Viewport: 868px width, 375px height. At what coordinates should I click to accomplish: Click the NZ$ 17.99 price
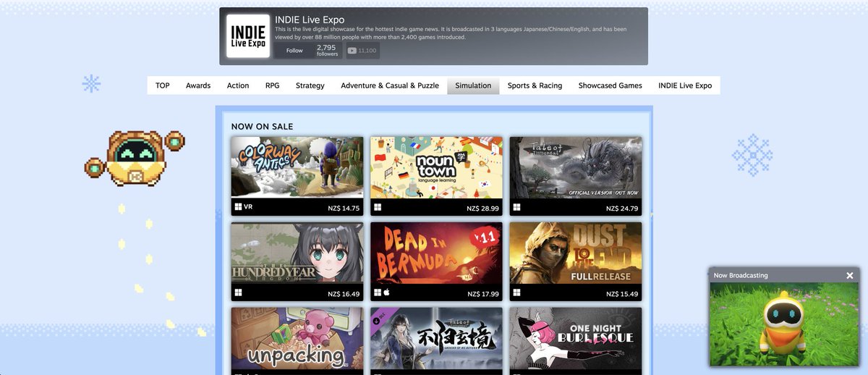[482, 294]
